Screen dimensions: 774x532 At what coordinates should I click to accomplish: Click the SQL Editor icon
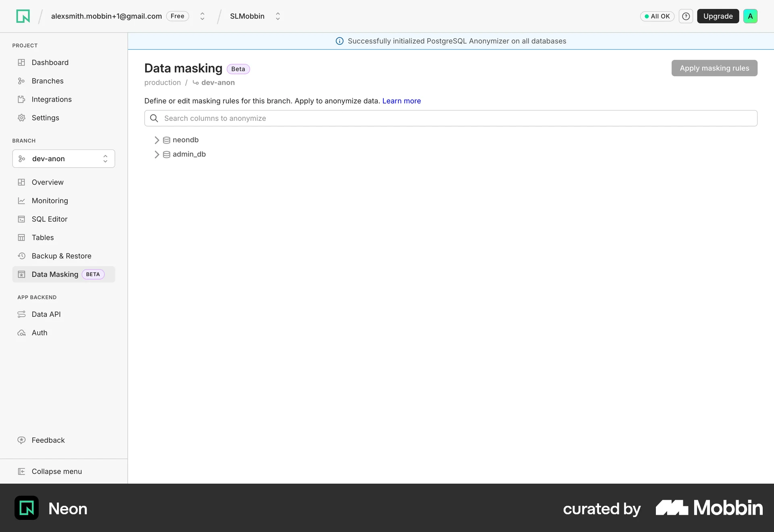point(21,219)
